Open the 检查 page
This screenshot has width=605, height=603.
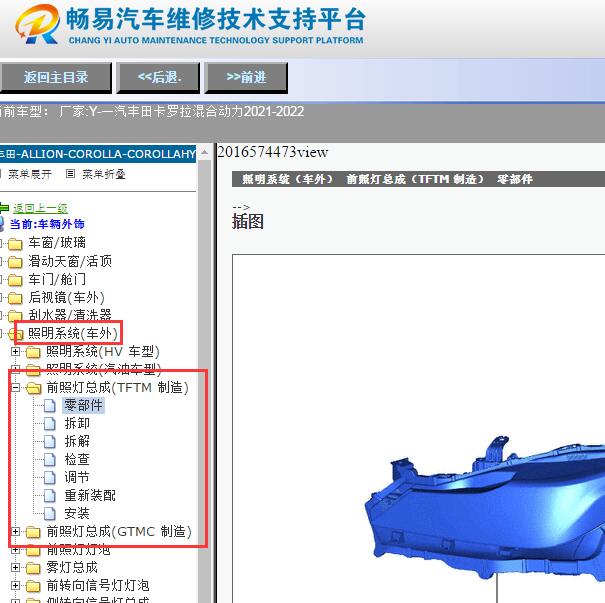coord(77,459)
